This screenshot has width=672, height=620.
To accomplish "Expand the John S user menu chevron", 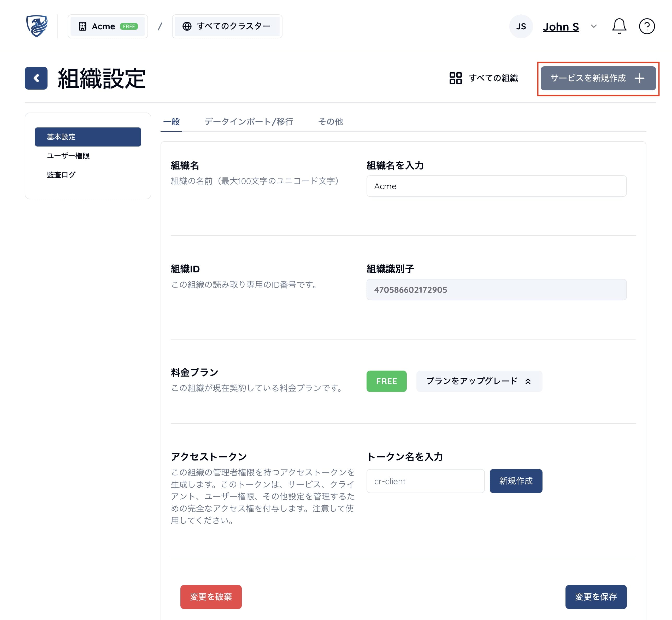I will point(593,26).
